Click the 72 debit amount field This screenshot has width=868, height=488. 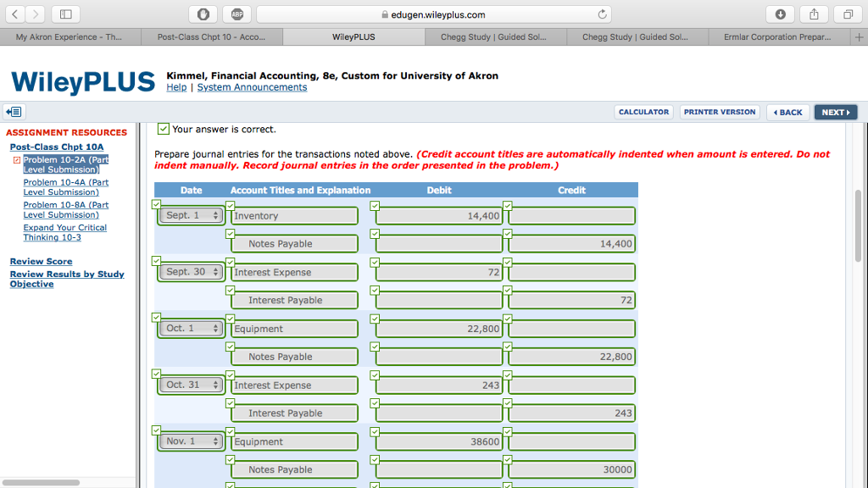coord(439,272)
